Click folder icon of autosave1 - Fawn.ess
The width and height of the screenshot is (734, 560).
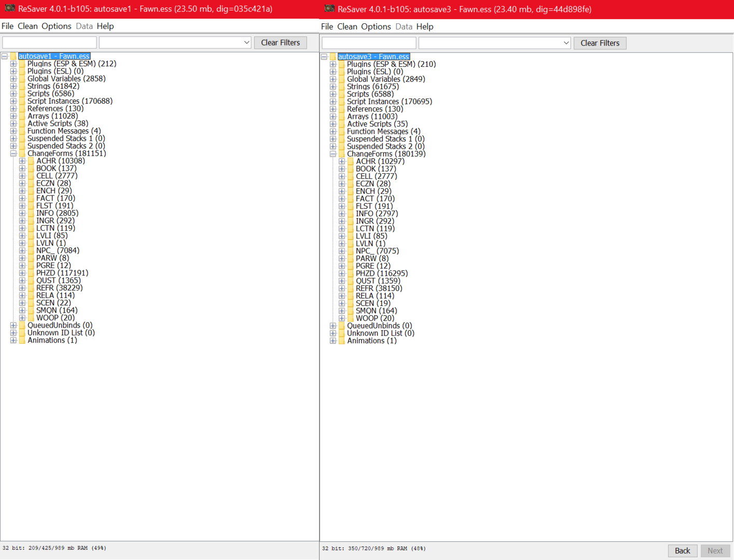pos(13,56)
